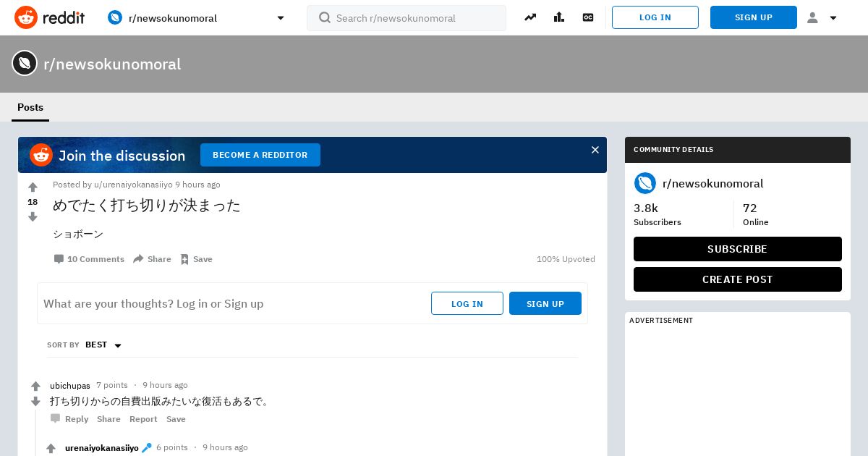Click the top SIGN UP button
The height and width of the screenshot is (456, 868).
pyautogui.click(x=754, y=17)
